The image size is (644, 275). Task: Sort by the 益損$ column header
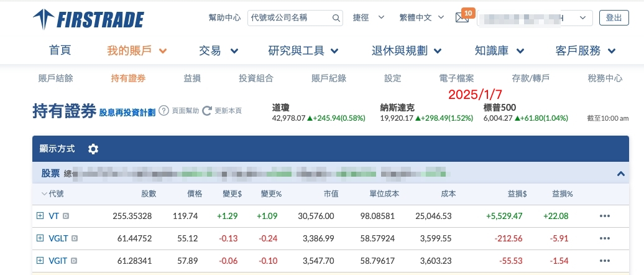coord(517,194)
